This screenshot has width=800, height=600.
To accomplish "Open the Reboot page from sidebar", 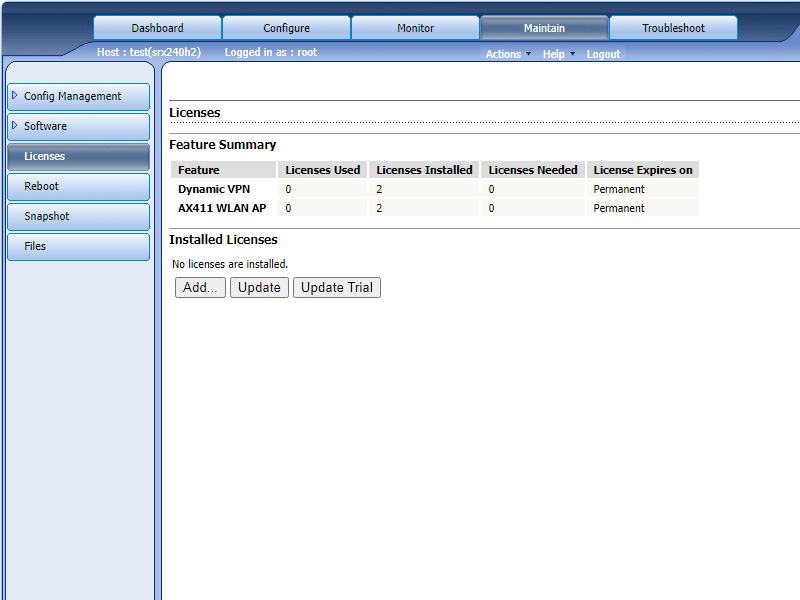I will tap(78, 187).
